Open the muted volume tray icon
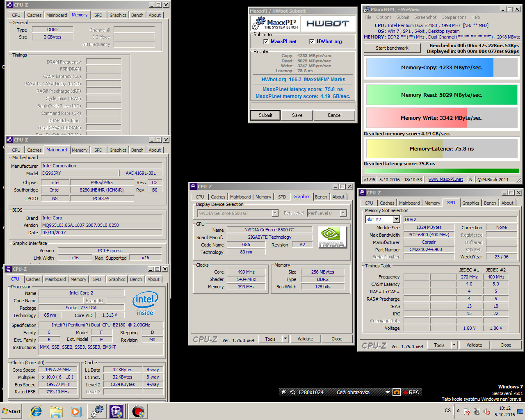The height and width of the screenshot is (420, 525). 487,411
